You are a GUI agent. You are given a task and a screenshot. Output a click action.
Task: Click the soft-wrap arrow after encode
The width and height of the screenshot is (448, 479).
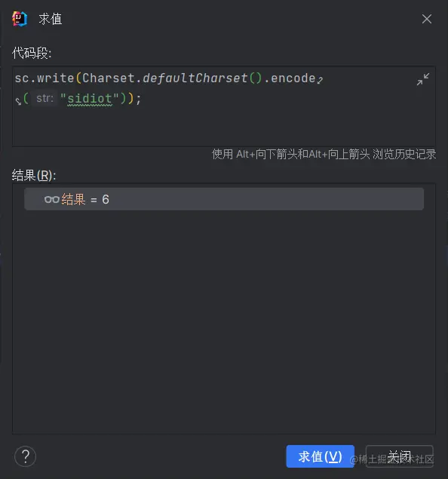(320, 81)
